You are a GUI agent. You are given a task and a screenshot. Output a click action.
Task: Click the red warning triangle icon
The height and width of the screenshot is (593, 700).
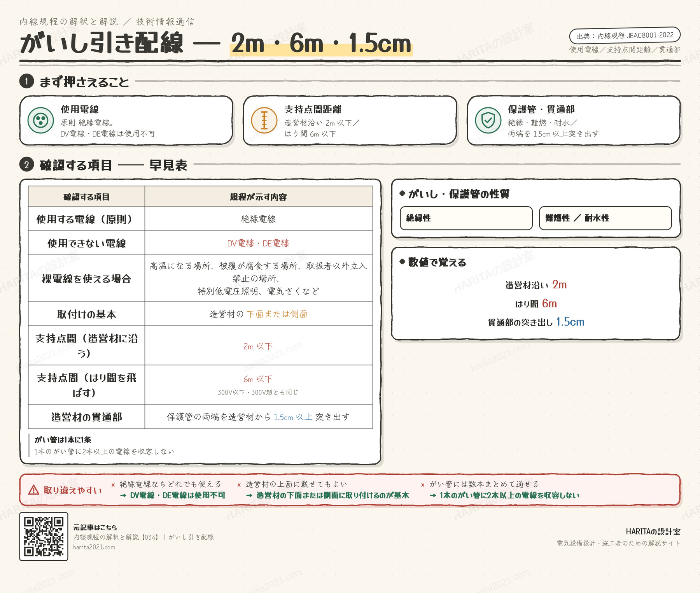click(34, 490)
